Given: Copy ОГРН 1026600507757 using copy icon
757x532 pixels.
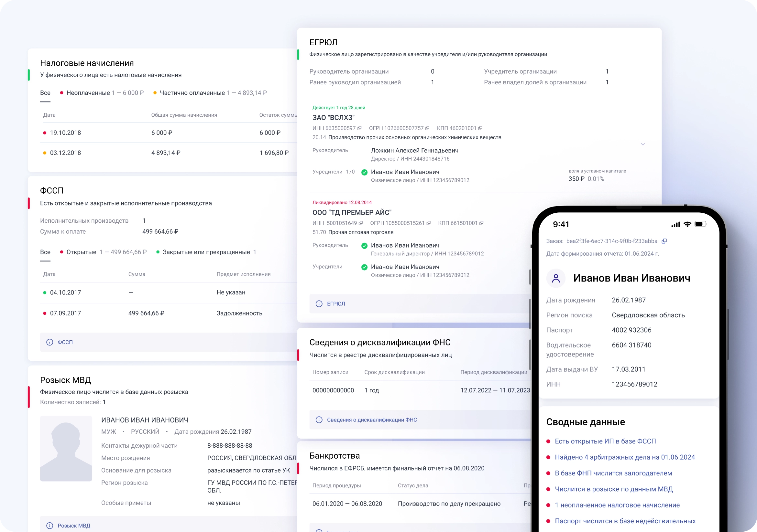Looking at the screenshot, I should click(x=428, y=128).
